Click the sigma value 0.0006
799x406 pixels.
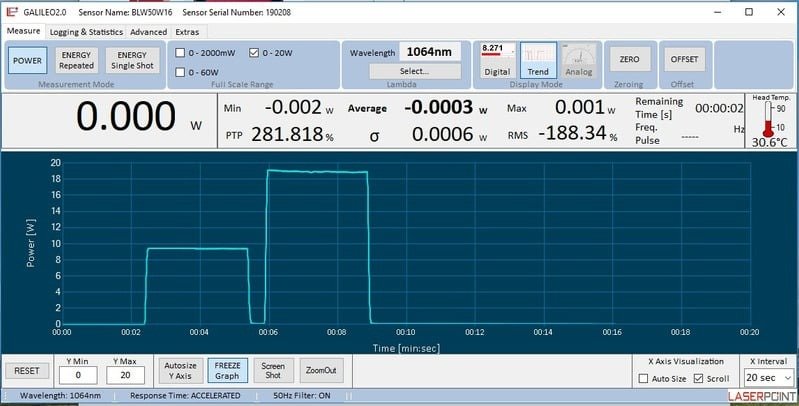443,134
